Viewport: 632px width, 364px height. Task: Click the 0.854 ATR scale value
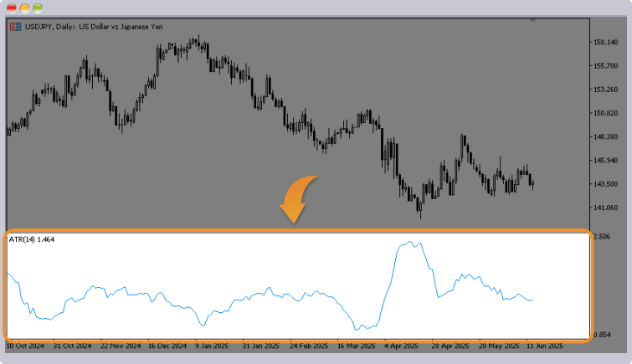pyautogui.click(x=602, y=335)
